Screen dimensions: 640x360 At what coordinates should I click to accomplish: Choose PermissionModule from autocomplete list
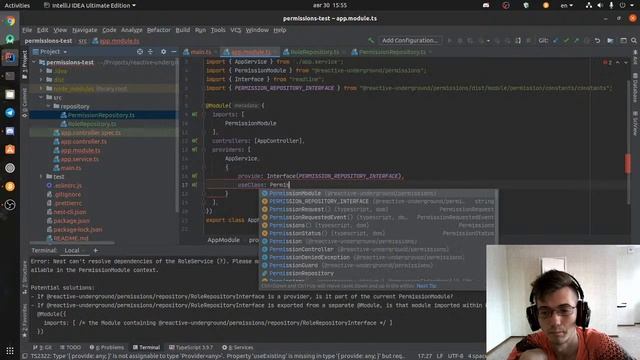click(379, 193)
